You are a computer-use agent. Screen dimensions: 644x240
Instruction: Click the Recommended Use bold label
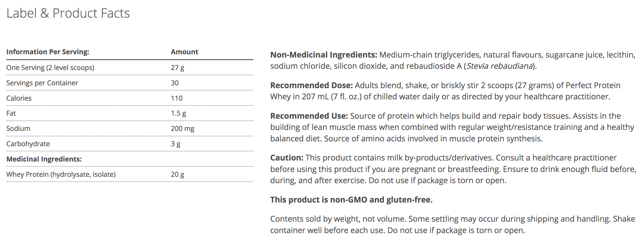pyautogui.click(x=309, y=116)
